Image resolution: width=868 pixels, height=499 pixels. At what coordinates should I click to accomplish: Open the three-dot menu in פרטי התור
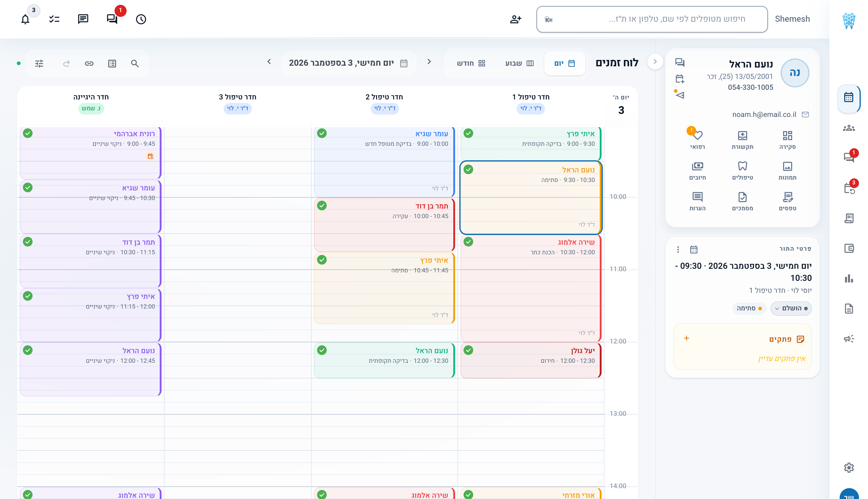point(678,249)
